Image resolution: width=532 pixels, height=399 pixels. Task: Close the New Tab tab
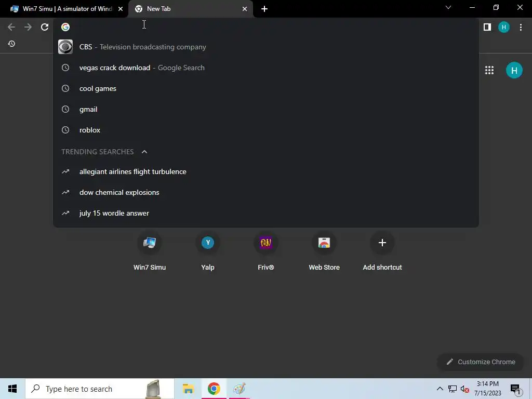click(x=245, y=9)
